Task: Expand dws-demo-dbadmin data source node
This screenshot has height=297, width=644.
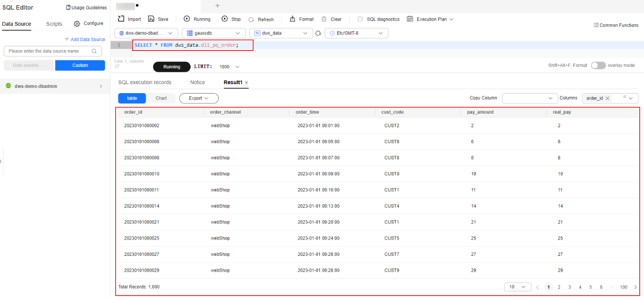Action: [x=101, y=86]
